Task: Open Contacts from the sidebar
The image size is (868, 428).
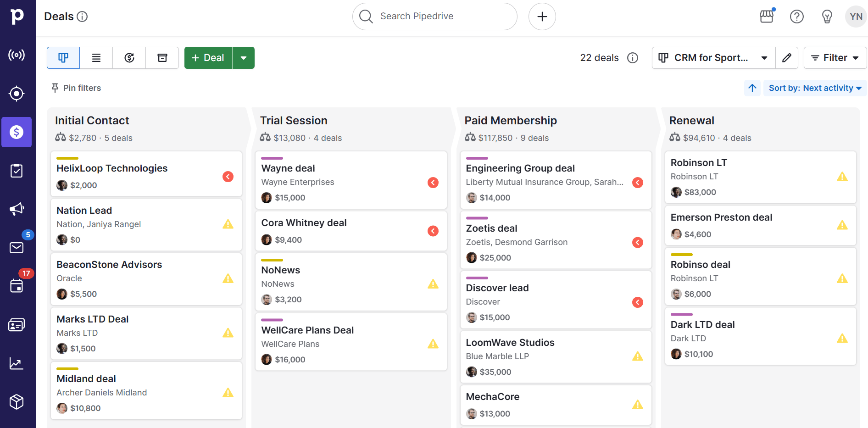Action: 17,324
